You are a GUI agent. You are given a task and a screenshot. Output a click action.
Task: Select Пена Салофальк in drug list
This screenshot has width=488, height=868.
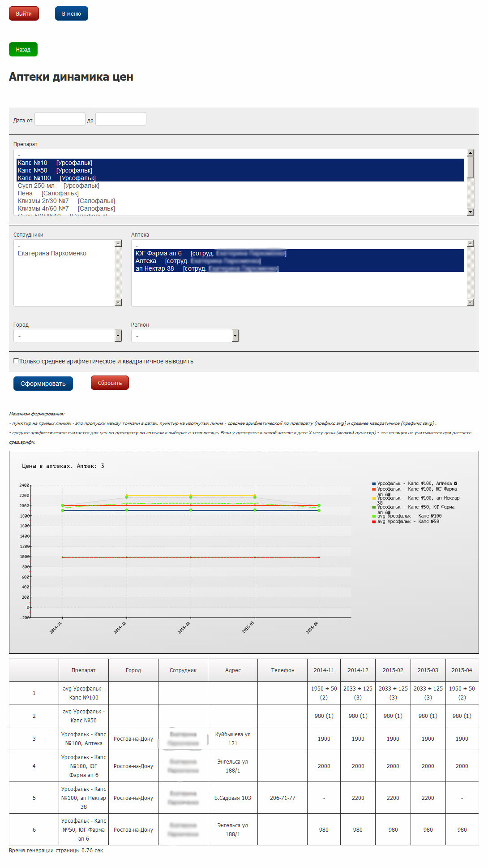tap(48, 193)
